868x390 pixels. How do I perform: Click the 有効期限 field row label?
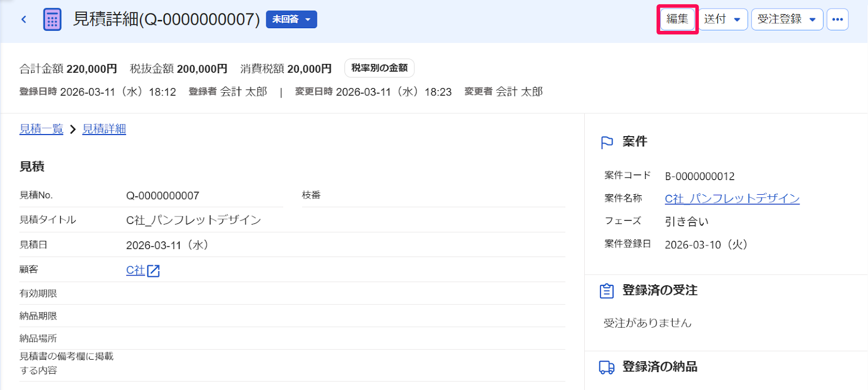point(38,293)
